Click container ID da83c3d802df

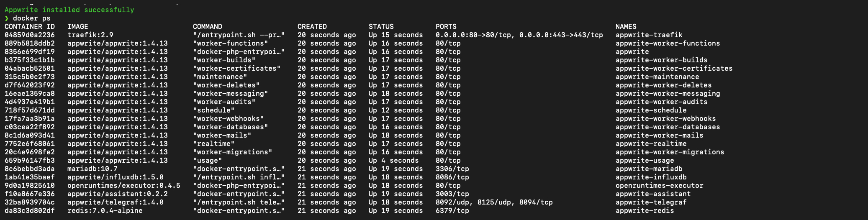(29, 211)
